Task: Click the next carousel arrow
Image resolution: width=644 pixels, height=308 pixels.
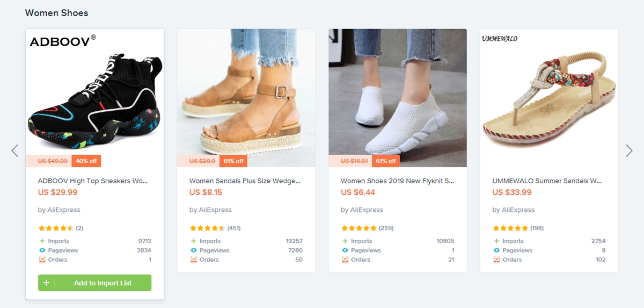Action: click(x=629, y=151)
